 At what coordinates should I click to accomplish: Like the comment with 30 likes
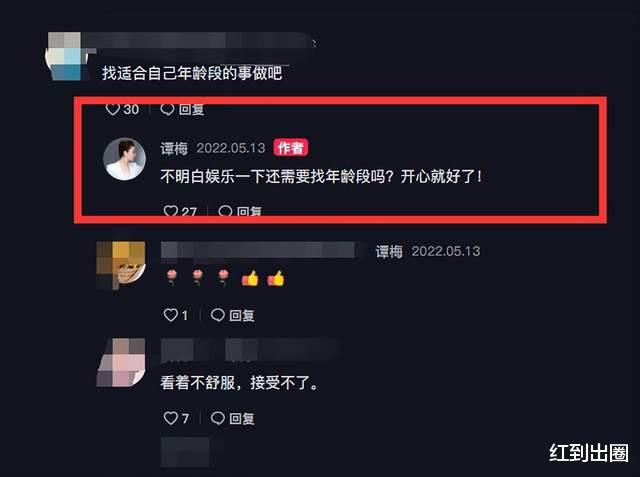click(x=113, y=109)
